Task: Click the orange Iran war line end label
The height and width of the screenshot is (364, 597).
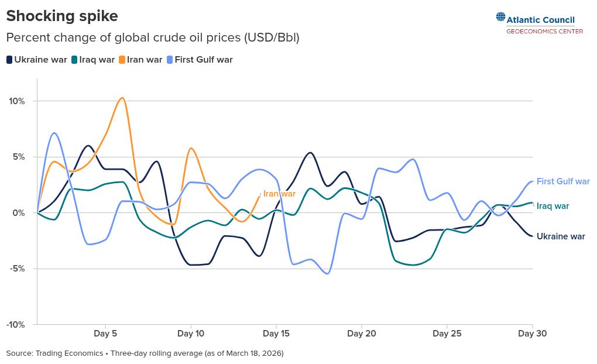Action: click(x=279, y=194)
